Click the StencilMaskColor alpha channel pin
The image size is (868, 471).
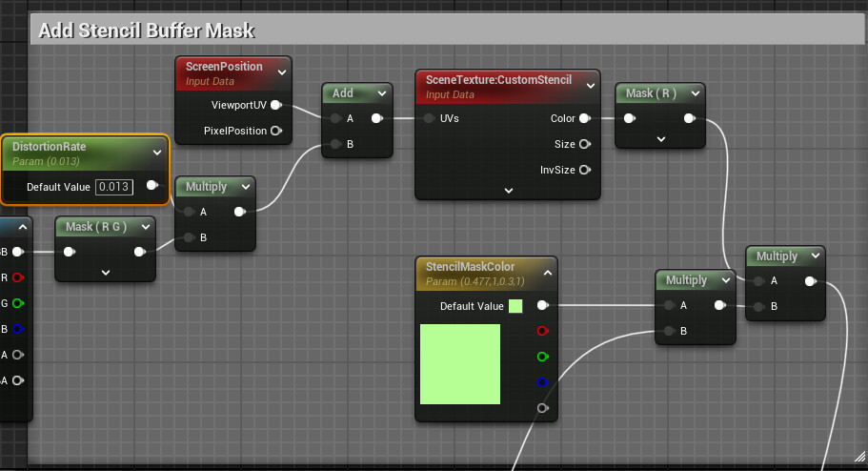(x=542, y=408)
